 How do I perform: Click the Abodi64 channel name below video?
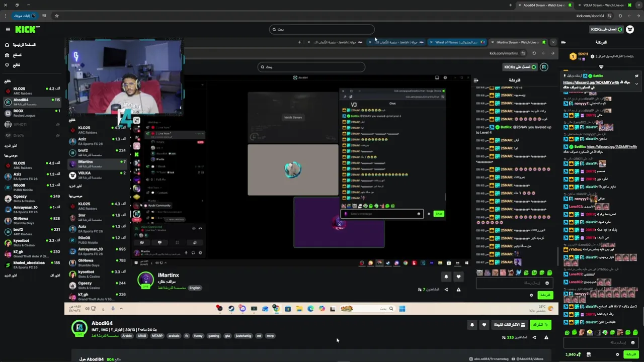point(102,323)
